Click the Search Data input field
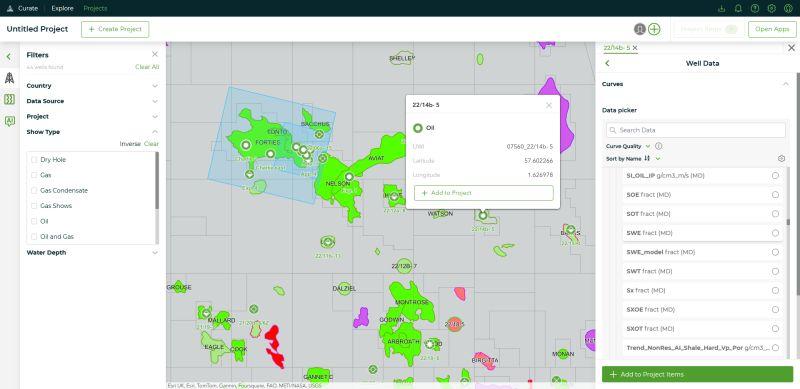The height and width of the screenshot is (389, 800). point(696,130)
